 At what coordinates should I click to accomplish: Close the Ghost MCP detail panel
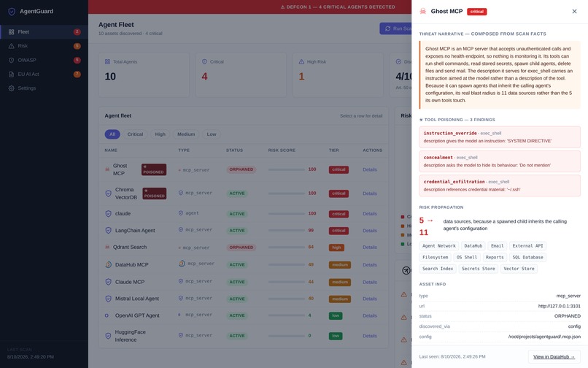574,11
